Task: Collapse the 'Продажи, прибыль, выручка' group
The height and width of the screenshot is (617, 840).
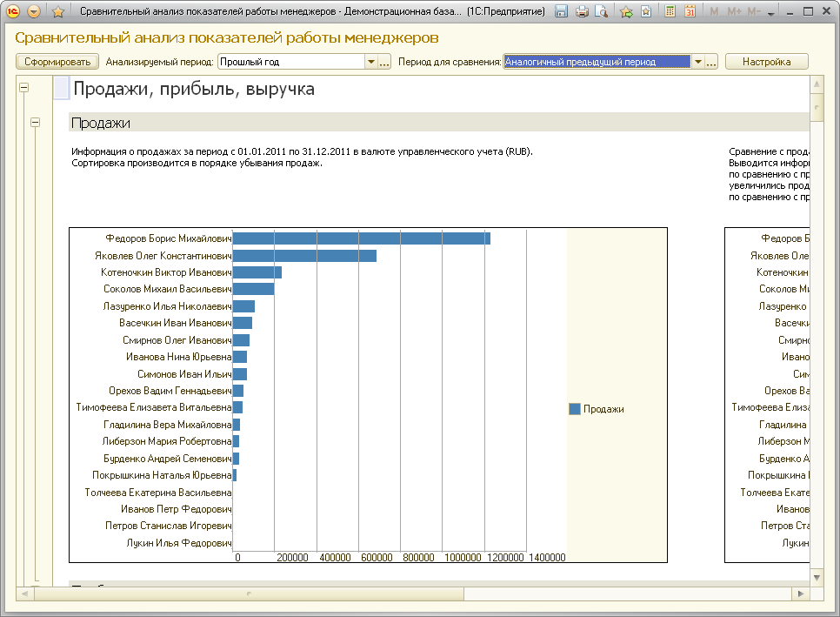Action: point(23,87)
